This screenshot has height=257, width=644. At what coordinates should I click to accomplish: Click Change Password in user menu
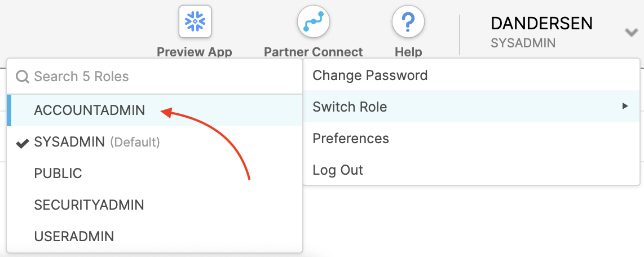(370, 76)
